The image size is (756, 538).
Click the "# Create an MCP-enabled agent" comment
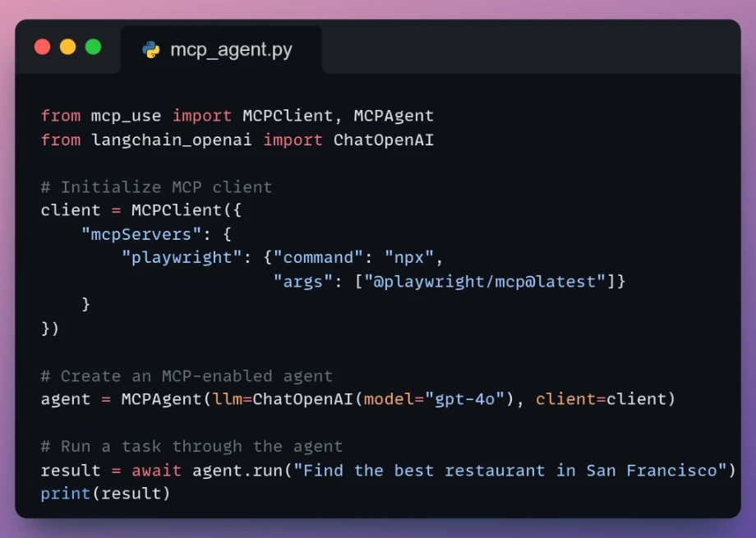point(187,376)
